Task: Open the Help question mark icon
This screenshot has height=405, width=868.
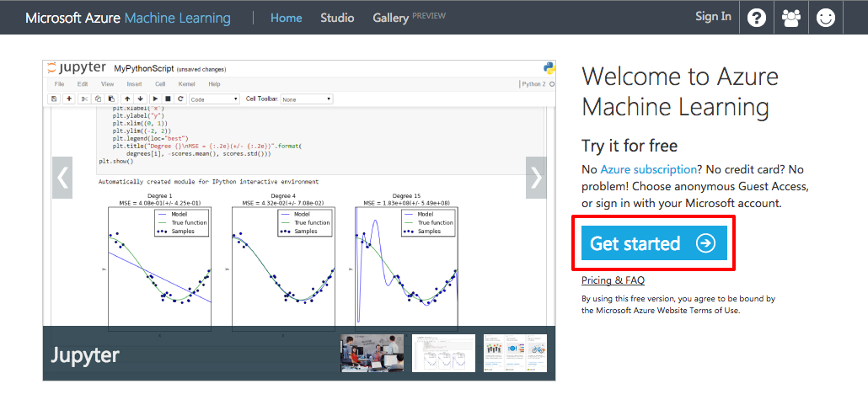Action: (757, 18)
